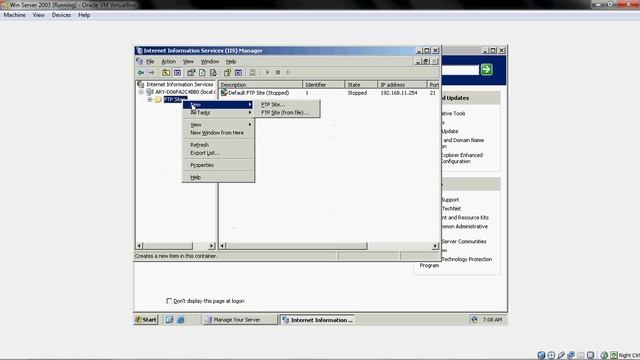
Task: Open the All Tasks submenu
Action: pyautogui.click(x=218, y=113)
